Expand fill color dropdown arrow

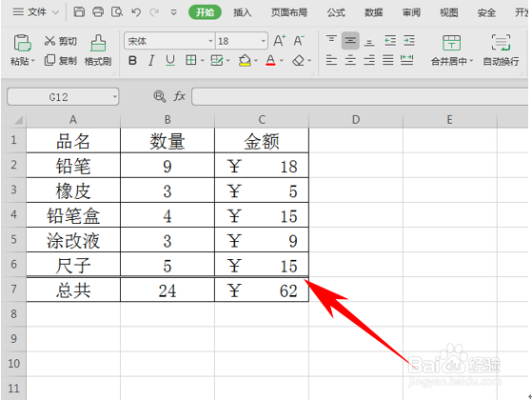coord(256,61)
